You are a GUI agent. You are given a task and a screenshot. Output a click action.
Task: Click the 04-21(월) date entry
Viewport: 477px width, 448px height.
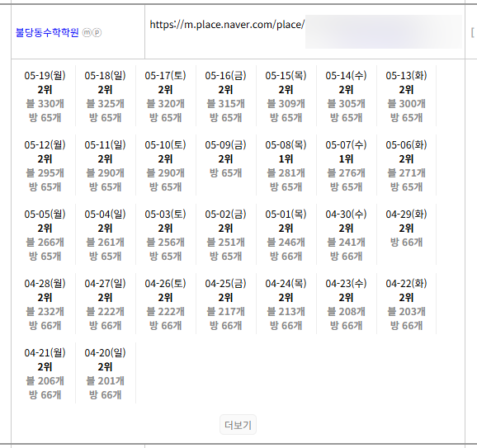(x=45, y=353)
